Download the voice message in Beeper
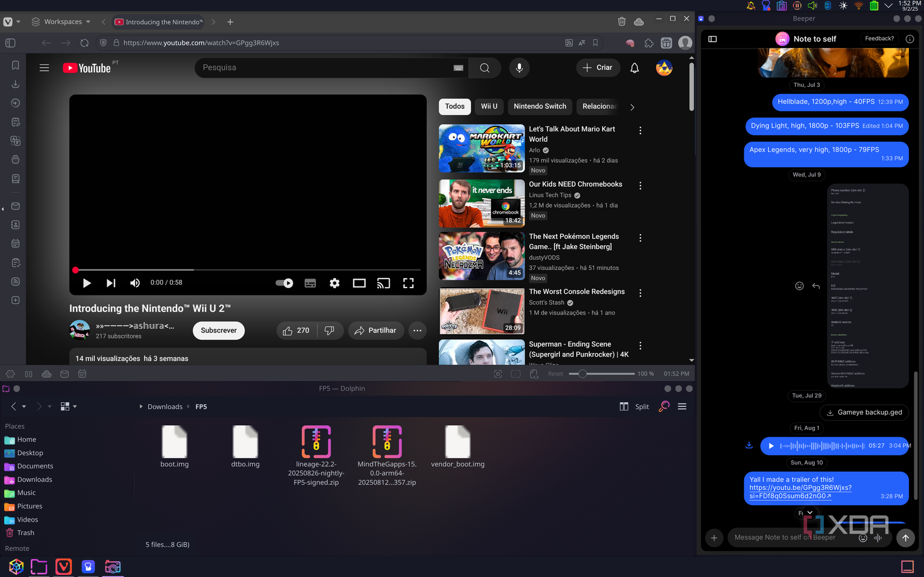The image size is (924, 577). pos(749,445)
